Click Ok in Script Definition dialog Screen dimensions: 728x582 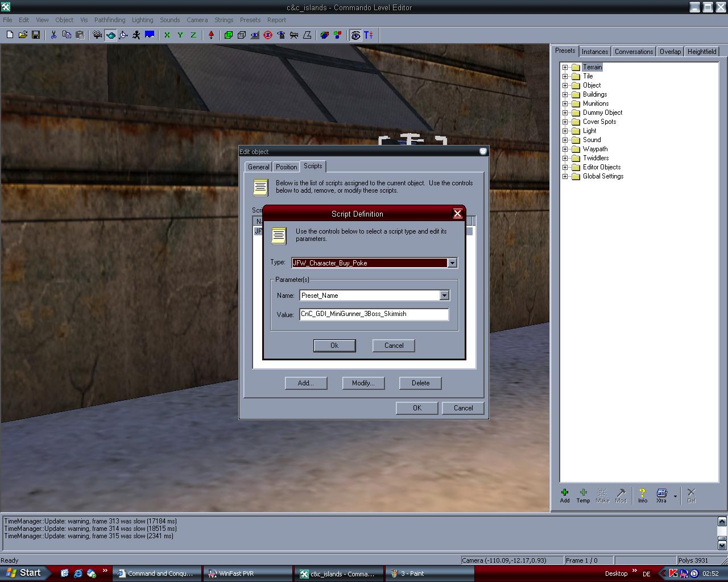click(334, 346)
